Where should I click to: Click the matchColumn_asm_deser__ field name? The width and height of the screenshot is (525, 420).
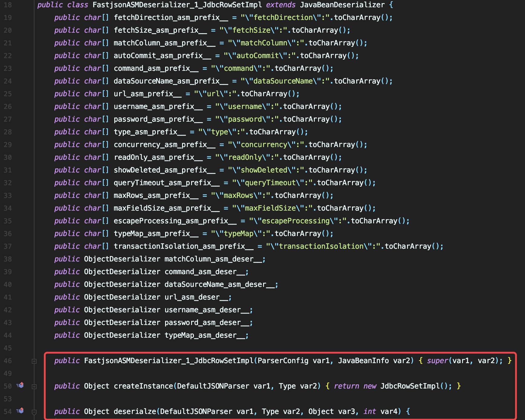[x=213, y=259]
